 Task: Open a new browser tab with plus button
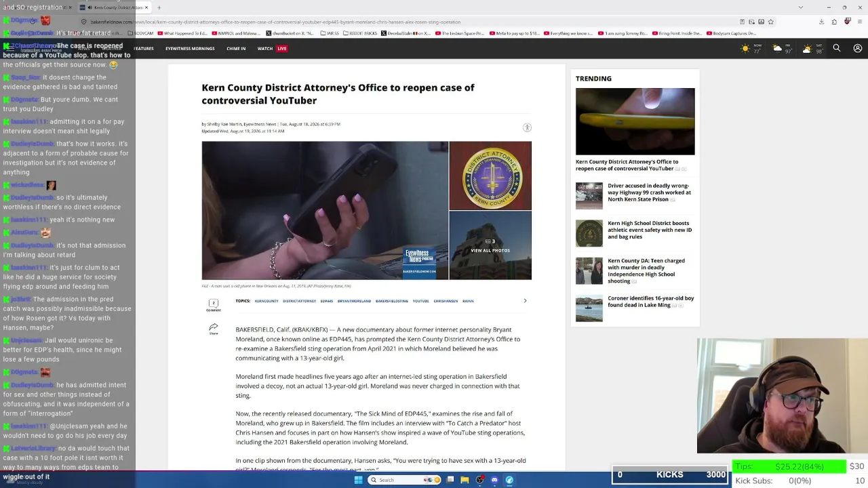[159, 7]
